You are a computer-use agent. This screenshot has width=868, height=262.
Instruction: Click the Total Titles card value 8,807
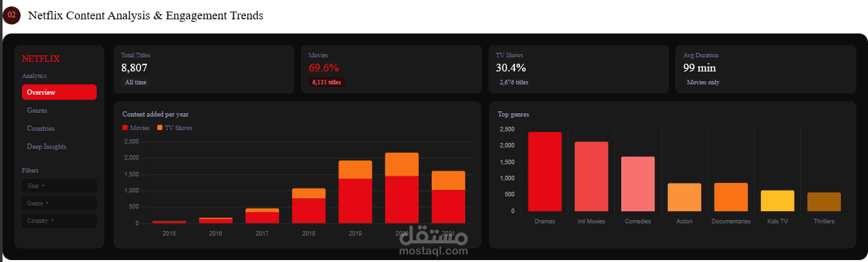click(x=134, y=68)
